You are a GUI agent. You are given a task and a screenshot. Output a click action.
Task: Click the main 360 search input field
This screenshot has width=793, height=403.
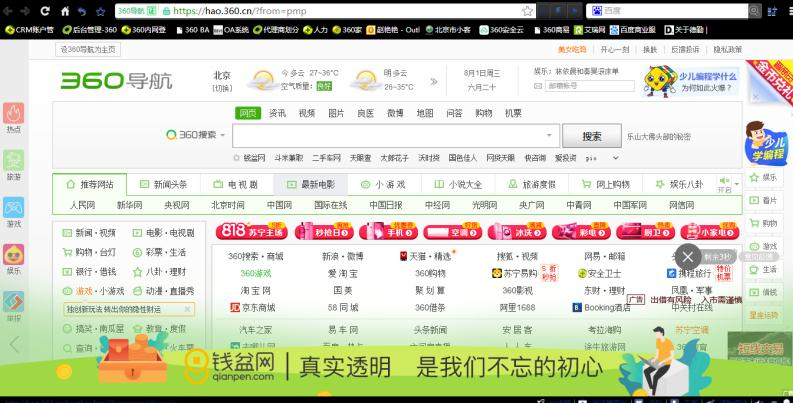(x=396, y=136)
